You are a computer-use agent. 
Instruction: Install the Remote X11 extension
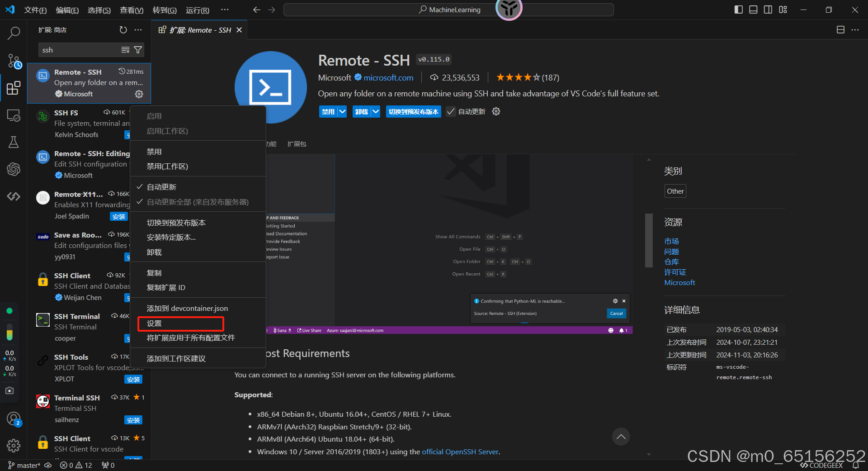pos(119,217)
